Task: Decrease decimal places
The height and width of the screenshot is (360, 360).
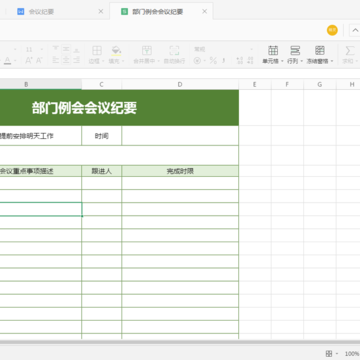Action: click(250, 61)
